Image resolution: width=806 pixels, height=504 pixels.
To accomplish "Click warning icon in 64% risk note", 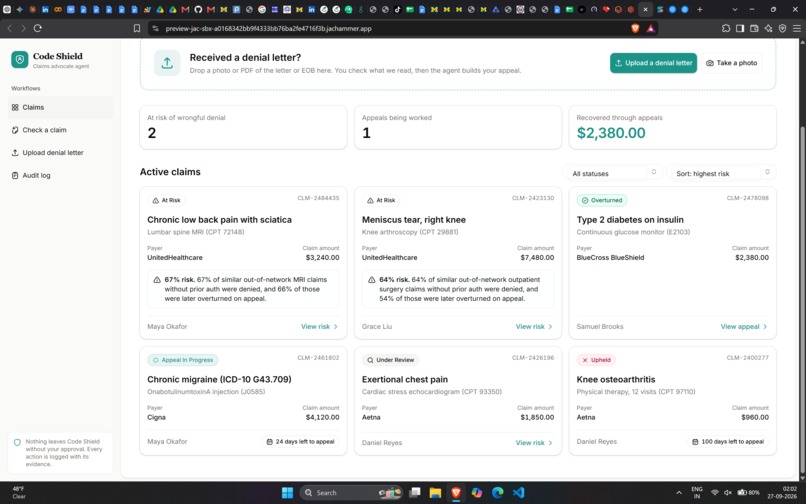I will (372, 280).
